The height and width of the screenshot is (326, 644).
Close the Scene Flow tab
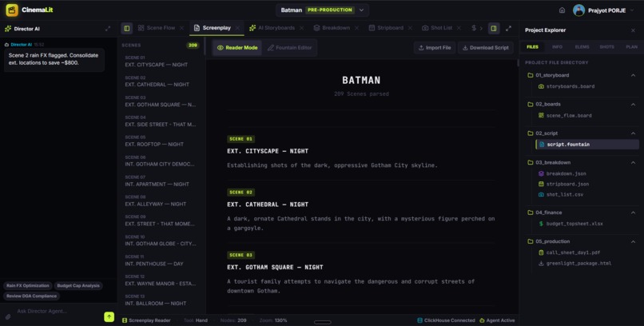pyautogui.click(x=181, y=28)
